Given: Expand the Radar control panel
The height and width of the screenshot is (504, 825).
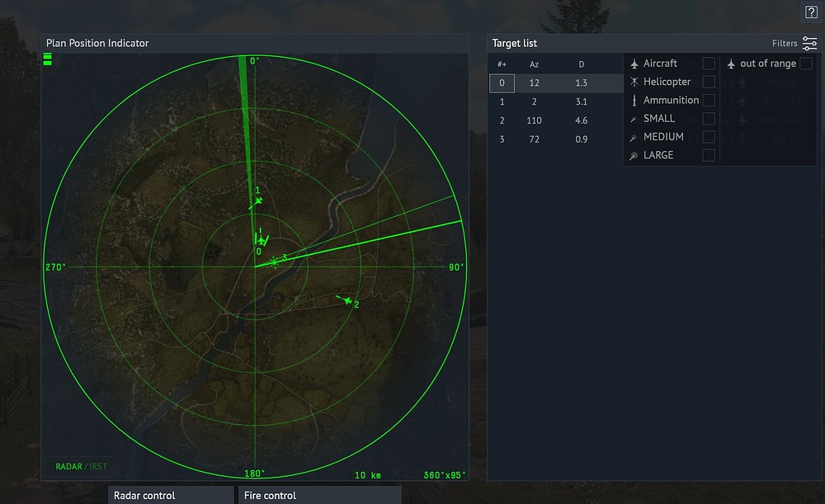Looking at the screenshot, I should [171, 495].
